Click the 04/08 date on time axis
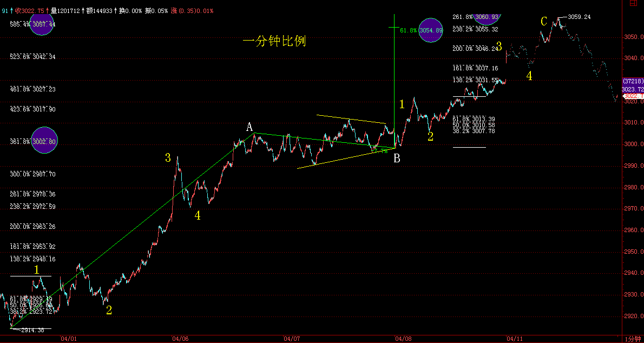Image resolution: width=644 pixels, height=343 pixels. click(x=403, y=339)
